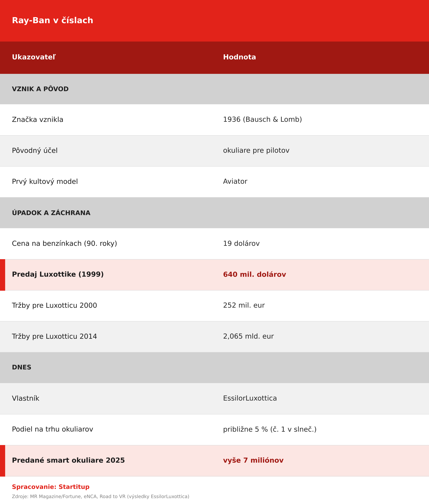This screenshot has height=504, width=429.
Task: Select the "Hodnota" column header
Action: (240, 57)
